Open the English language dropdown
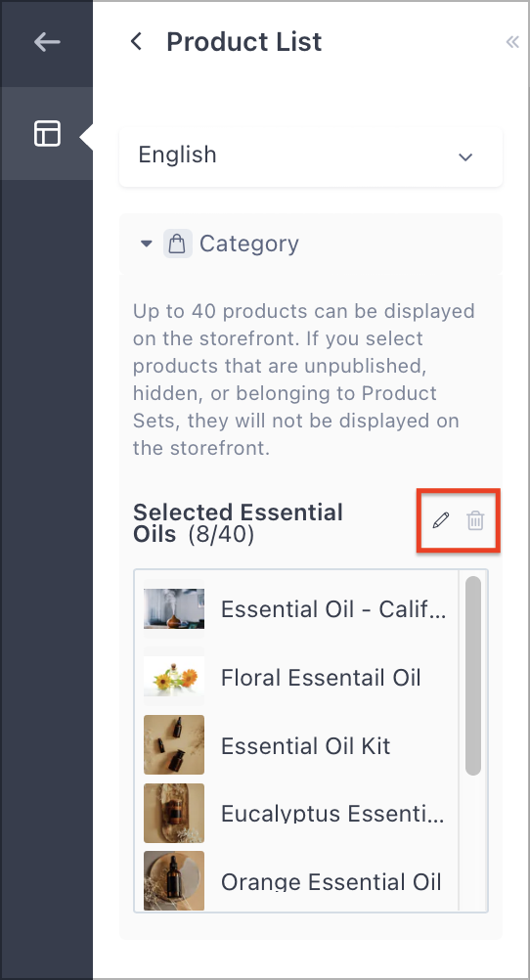The width and height of the screenshot is (530, 980). tap(311, 156)
